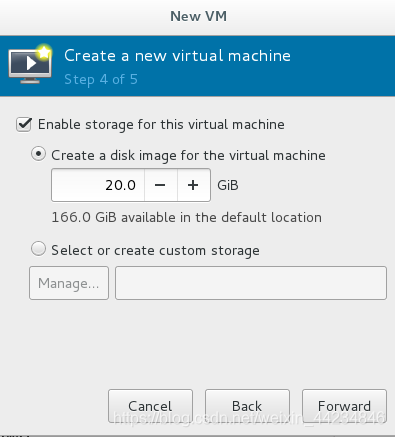
Task: Click the new virtual machine monitor icon
Action: click(x=30, y=64)
